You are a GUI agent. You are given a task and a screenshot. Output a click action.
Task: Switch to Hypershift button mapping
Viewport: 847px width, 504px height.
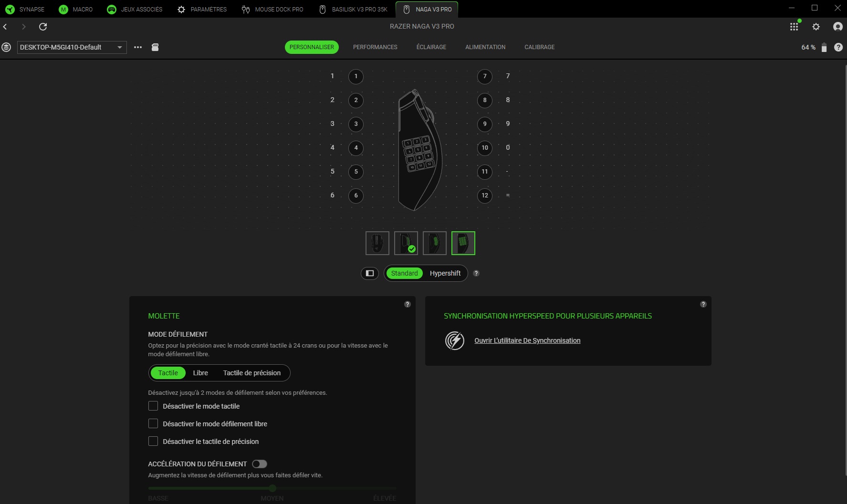445,273
